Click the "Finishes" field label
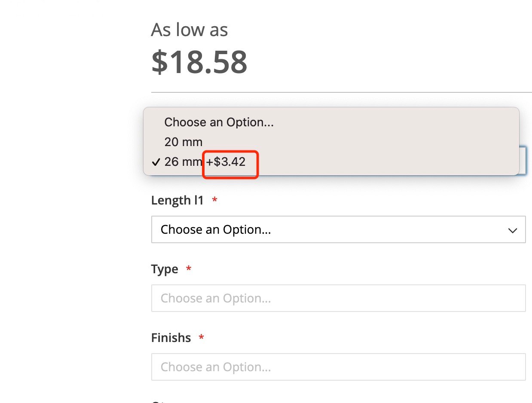Screen dimensions: 532x403 point(171,338)
